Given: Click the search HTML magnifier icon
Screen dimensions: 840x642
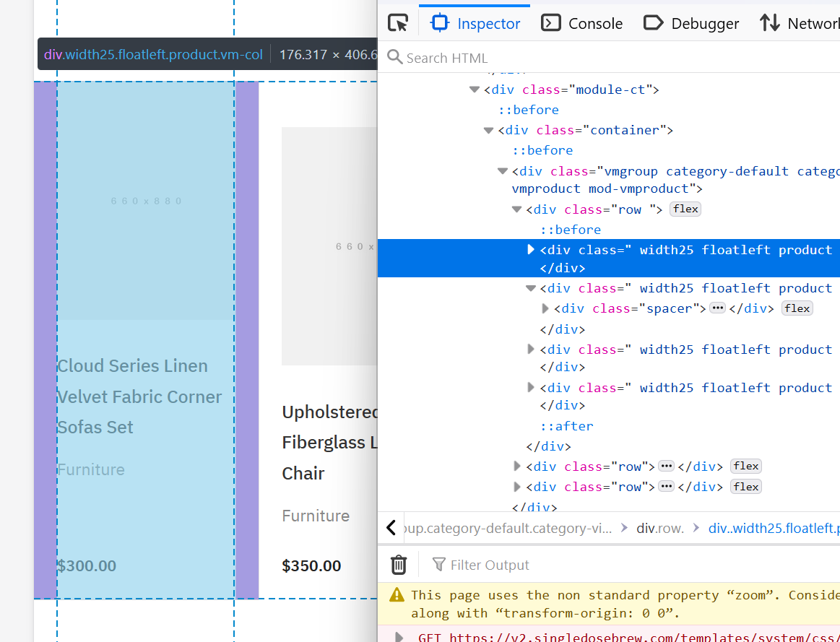Looking at the screenshot, I should pos(395,58).
